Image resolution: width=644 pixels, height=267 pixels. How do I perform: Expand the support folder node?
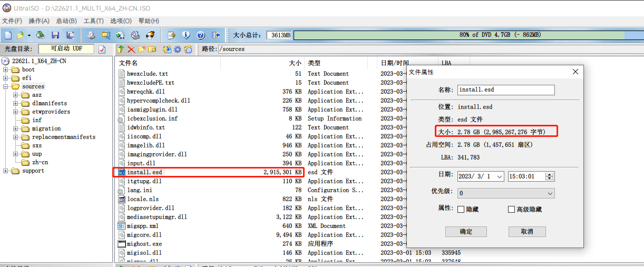6,171
